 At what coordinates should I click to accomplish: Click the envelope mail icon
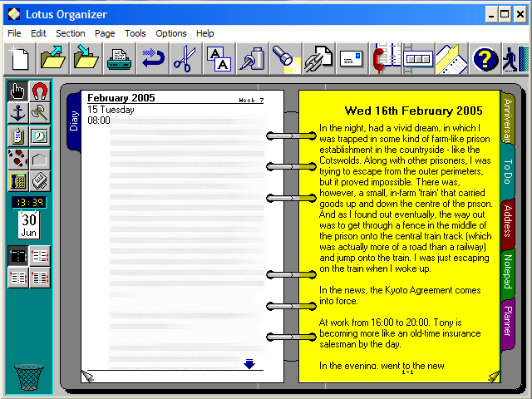pos(352,59)
